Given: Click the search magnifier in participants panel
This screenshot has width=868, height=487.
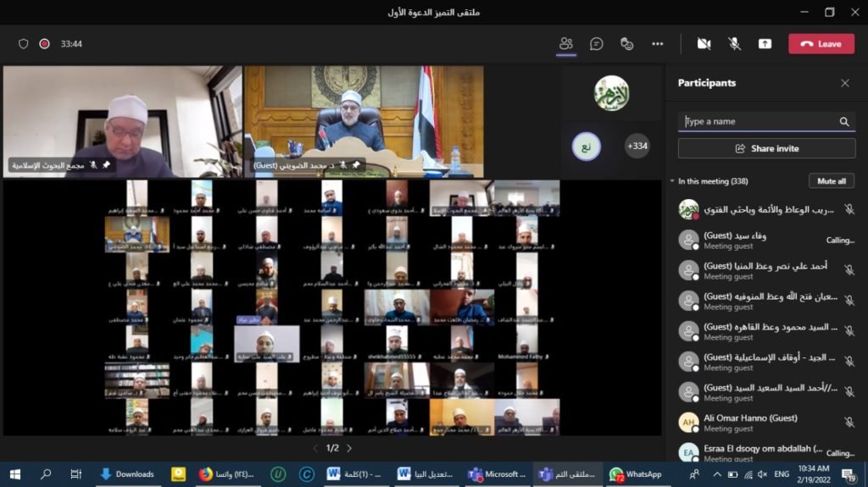Looking at the screenshot, I should (x=844, y=122).
